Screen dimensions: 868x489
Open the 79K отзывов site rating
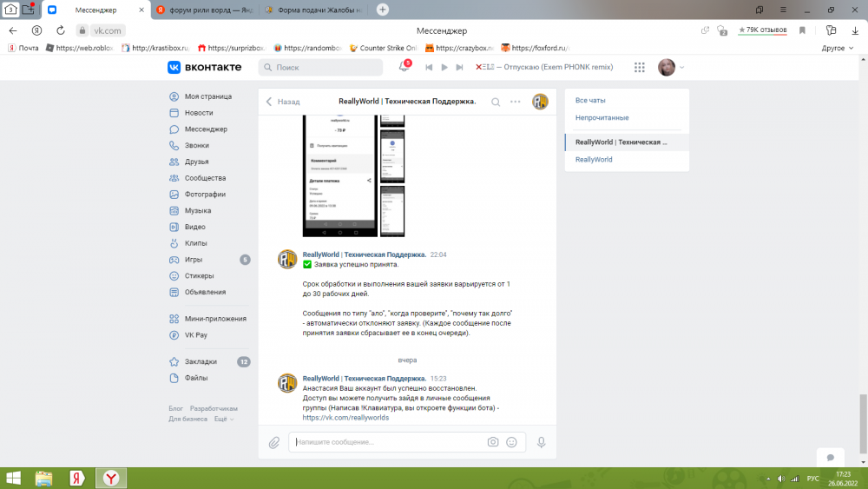pos(762,30)
